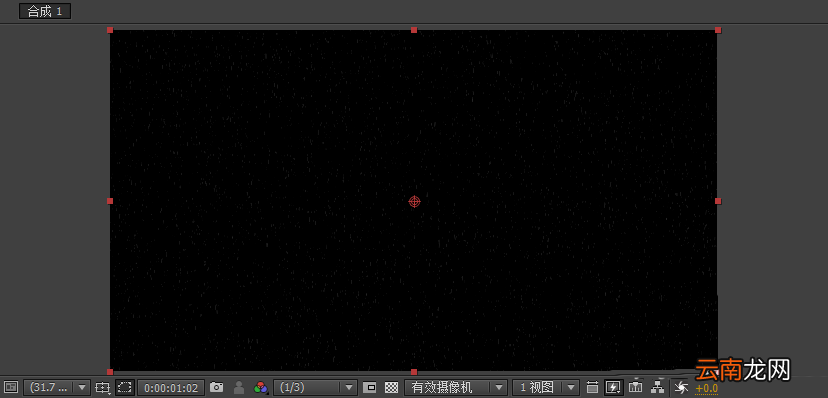The image size is (828, 398).
Task: Select the bottom-center layer edge handle
Action: pos(414,372)
